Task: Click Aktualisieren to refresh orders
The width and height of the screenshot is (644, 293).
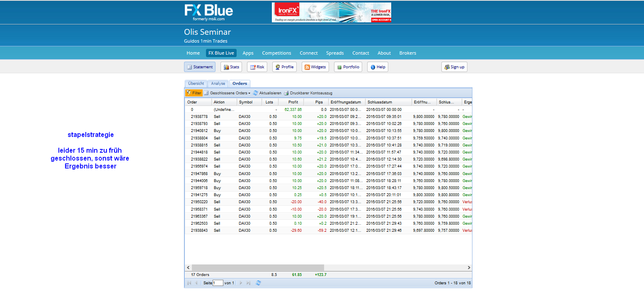Action: 267,93
